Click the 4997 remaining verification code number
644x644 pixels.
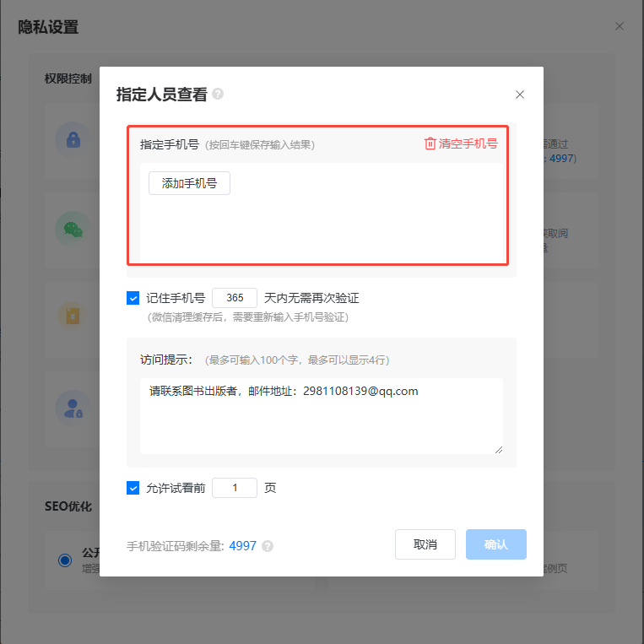[x=242, y=546]
